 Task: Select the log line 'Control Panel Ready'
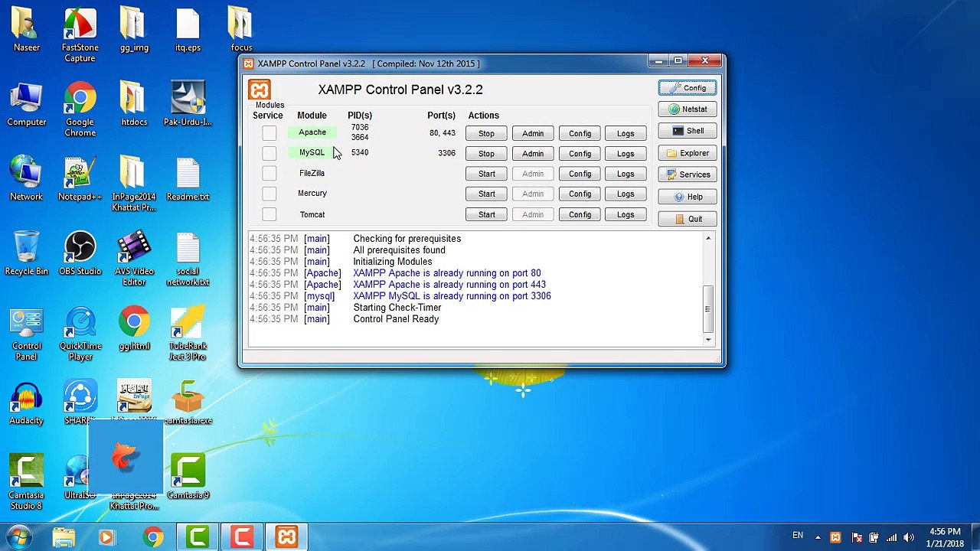click(x=396, y=319)
